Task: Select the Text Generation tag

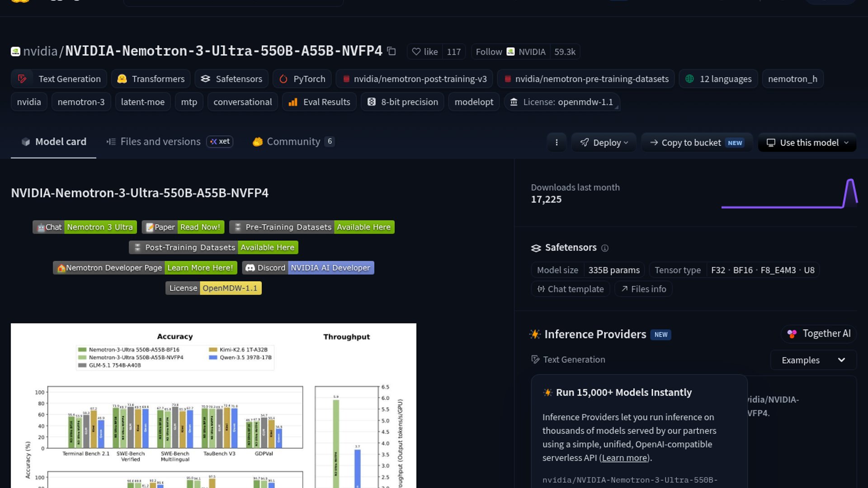Action: point(59,79)
